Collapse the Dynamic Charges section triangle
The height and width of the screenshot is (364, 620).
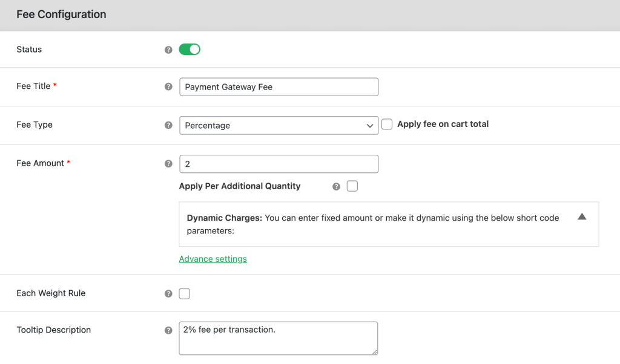(582, 216)
